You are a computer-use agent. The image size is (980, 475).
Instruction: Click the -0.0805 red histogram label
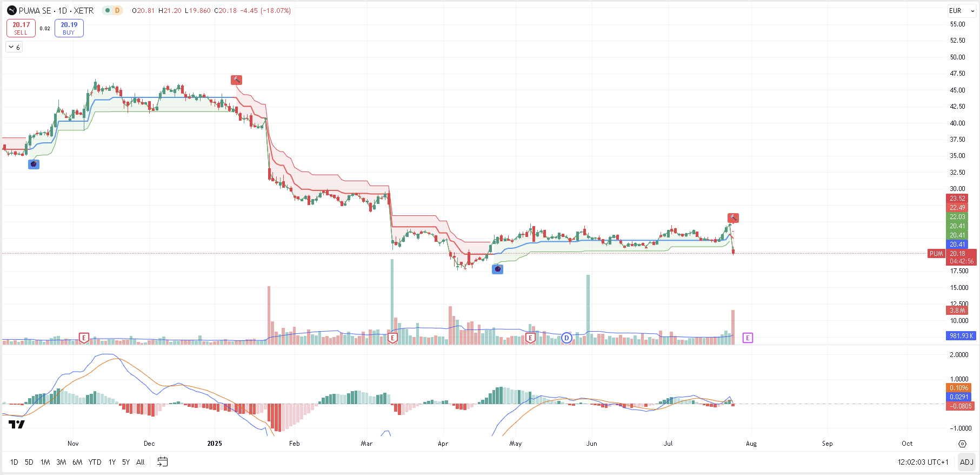pyautogui.click(x=960, y=406)
